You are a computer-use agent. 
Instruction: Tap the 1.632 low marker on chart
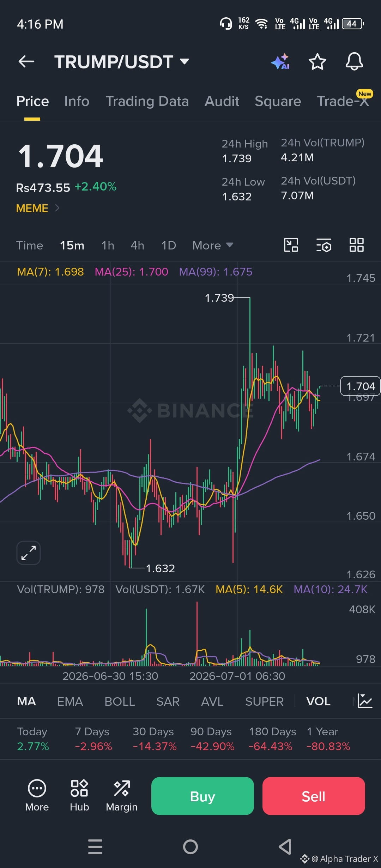point(161,568)
